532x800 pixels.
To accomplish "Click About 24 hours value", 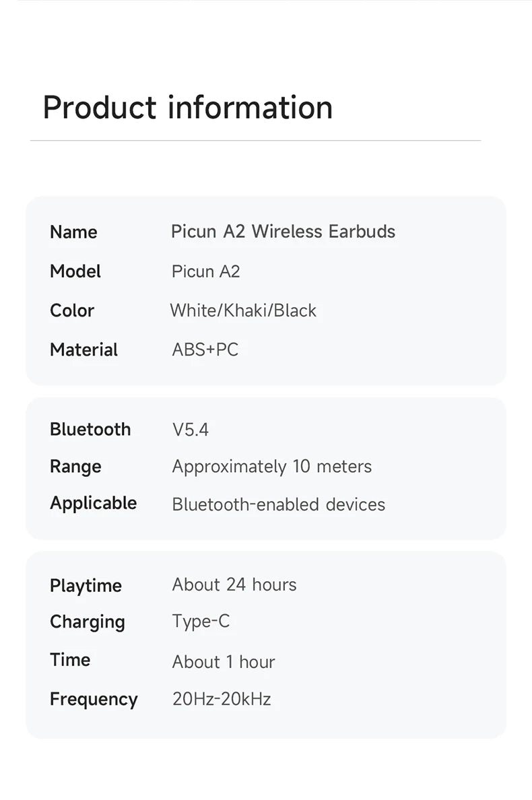I will coord(234,585).
